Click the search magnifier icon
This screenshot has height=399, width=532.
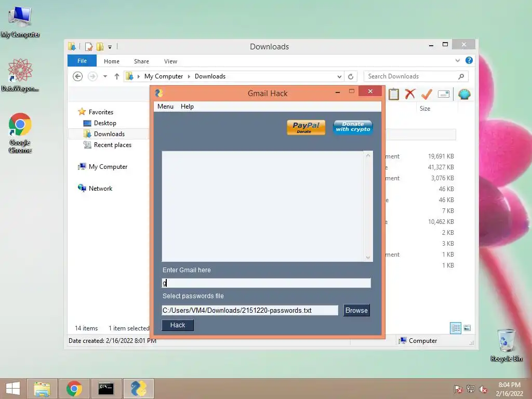pos(461,76)
